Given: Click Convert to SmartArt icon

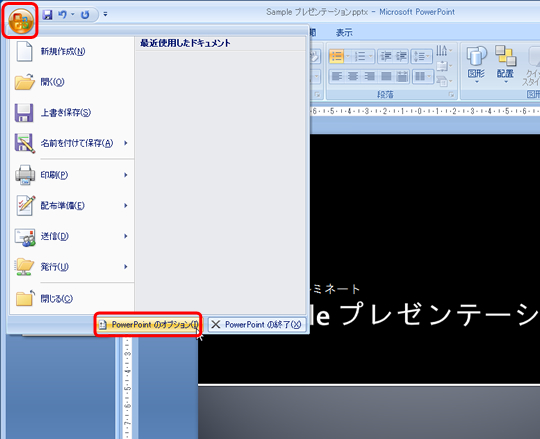Looking at the screenshot, I should (444, 81).
